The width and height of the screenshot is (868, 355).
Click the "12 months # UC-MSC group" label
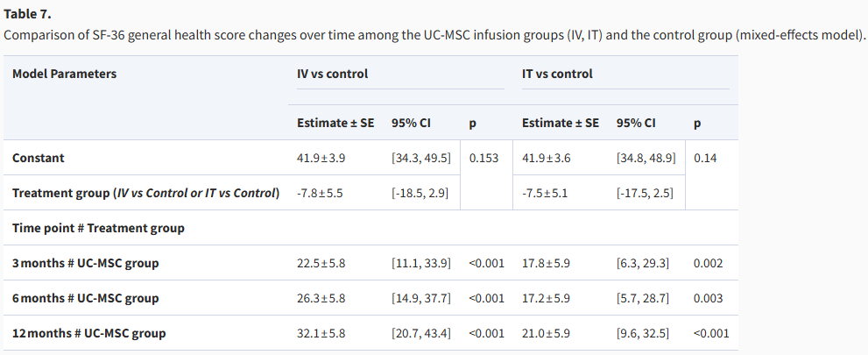[88, 333]
